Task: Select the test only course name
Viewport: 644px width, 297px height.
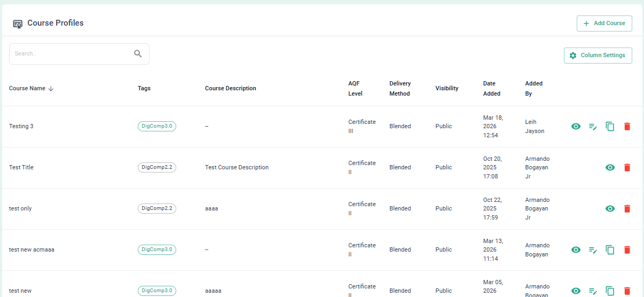Action: pos(20,208)
